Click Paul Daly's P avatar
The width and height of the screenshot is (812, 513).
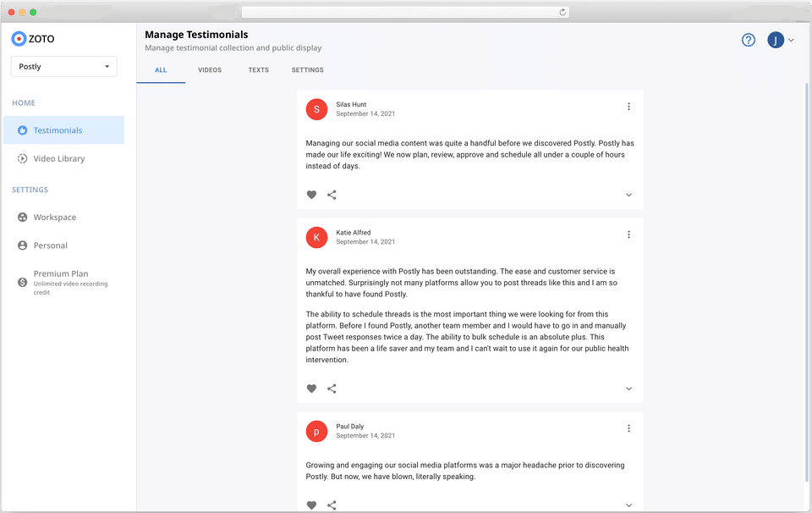pos(316,431)
